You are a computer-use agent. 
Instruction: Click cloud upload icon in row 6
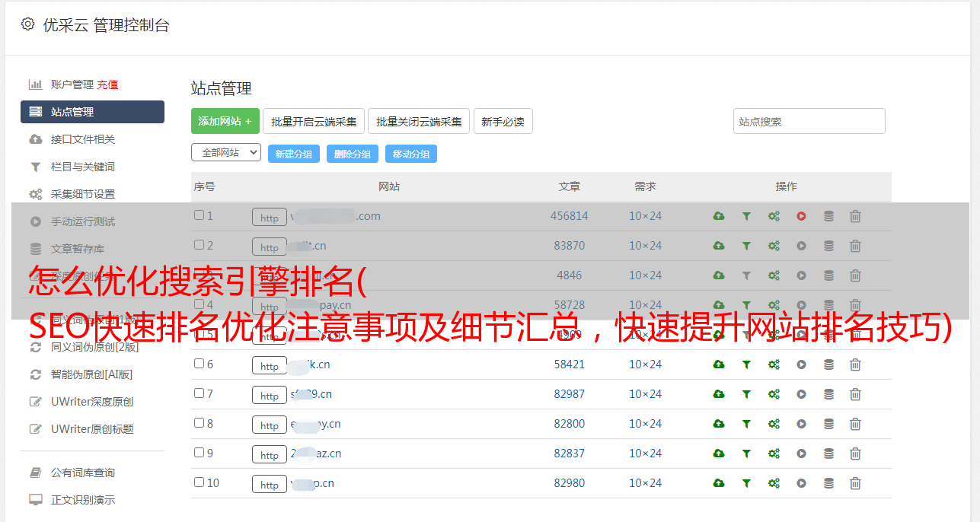tap(719, 364)
